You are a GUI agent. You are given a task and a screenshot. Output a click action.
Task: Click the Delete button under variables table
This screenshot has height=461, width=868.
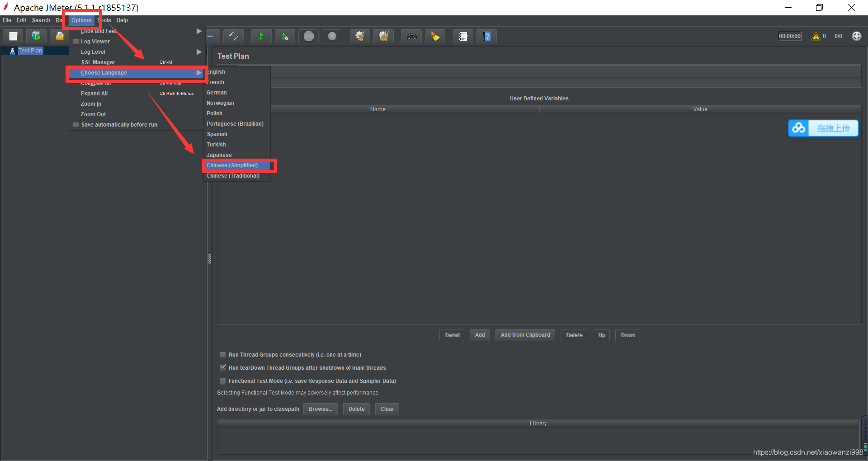pyautogui.click(x=574, y=335)
